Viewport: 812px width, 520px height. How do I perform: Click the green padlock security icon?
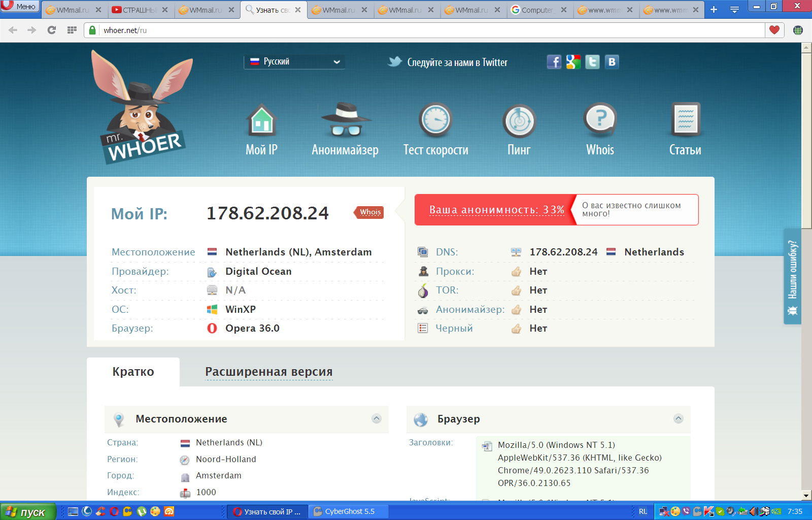tap(92, 30)
